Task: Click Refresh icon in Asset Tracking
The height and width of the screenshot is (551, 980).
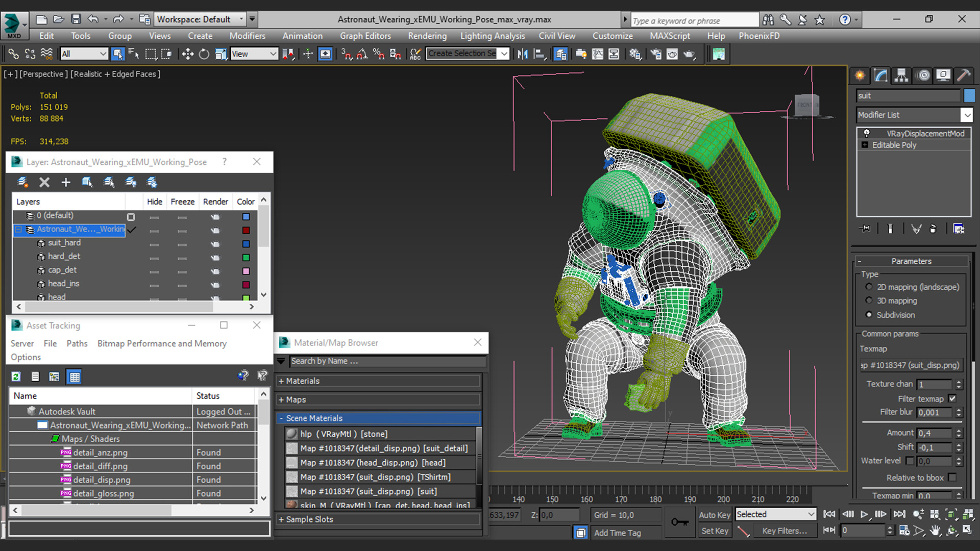Action: [16, 377]
